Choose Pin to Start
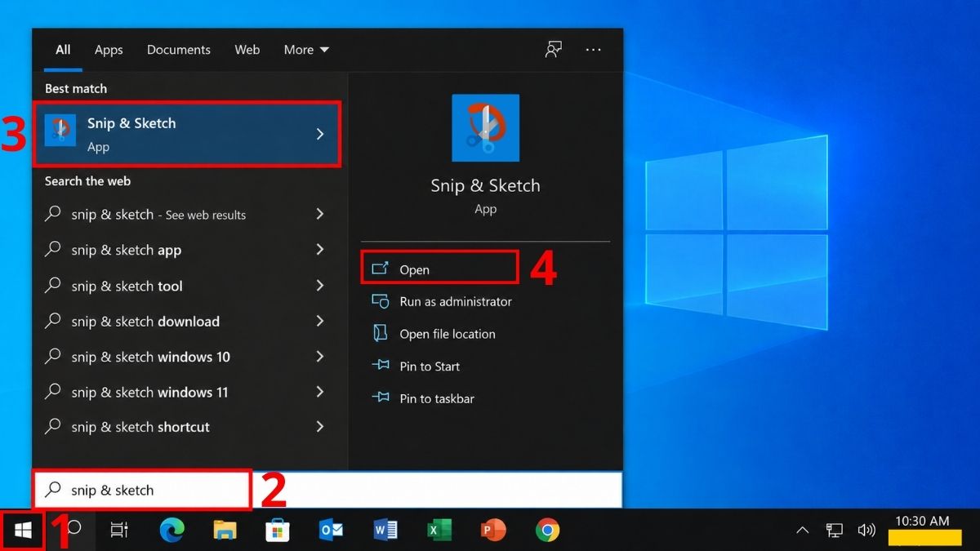The height and width of the screenshot is (551, 980). coord(416,367)
